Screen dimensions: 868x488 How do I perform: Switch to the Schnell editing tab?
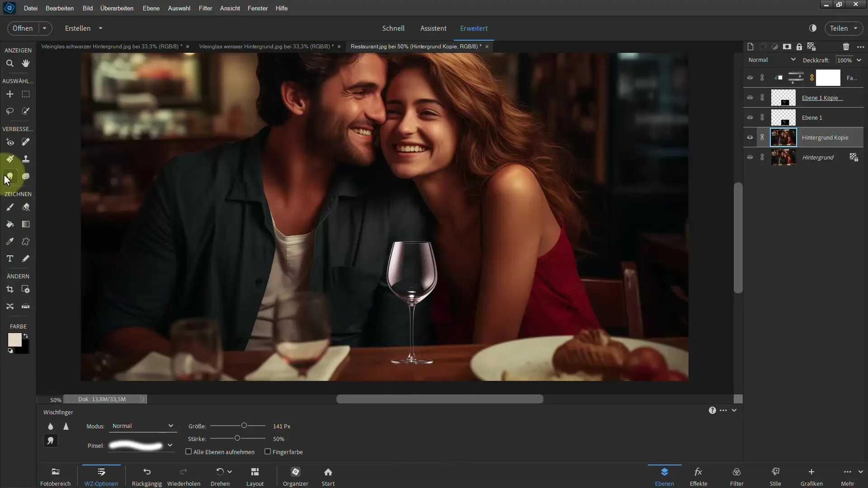coord(393,28)
